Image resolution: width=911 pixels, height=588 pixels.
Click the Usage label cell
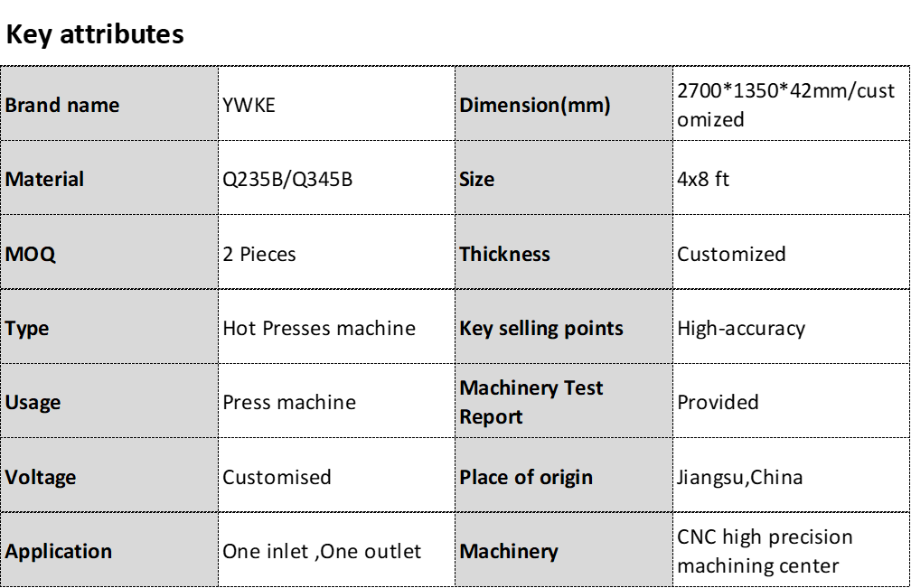tap(108, 402)
